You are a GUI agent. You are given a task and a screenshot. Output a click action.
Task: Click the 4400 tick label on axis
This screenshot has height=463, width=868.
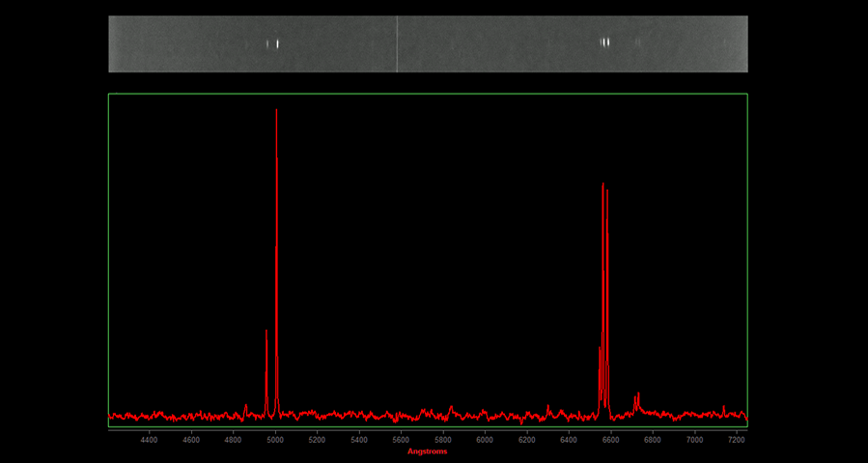click(x=149, y=440)
